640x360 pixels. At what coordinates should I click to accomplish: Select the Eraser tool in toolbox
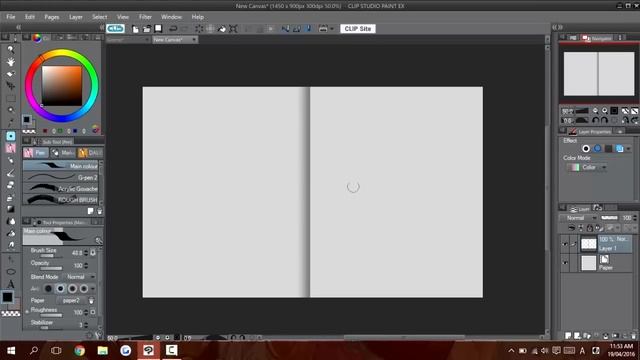tap(11, 185)
